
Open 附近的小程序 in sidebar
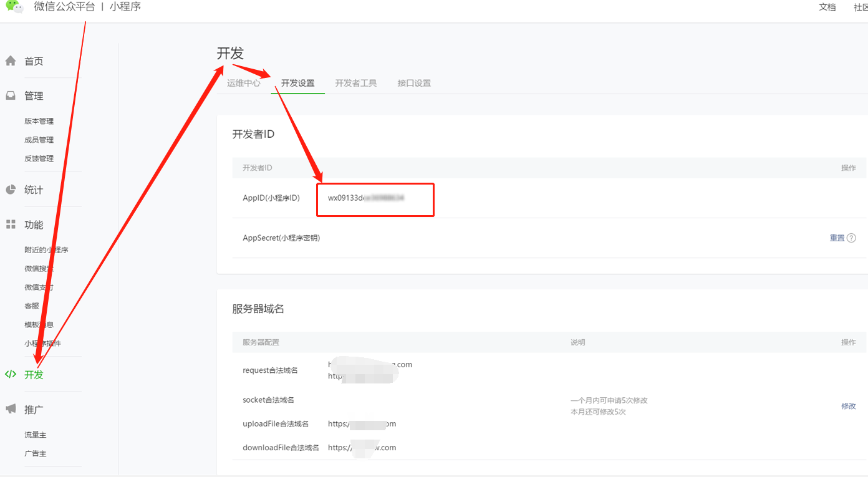47,250
